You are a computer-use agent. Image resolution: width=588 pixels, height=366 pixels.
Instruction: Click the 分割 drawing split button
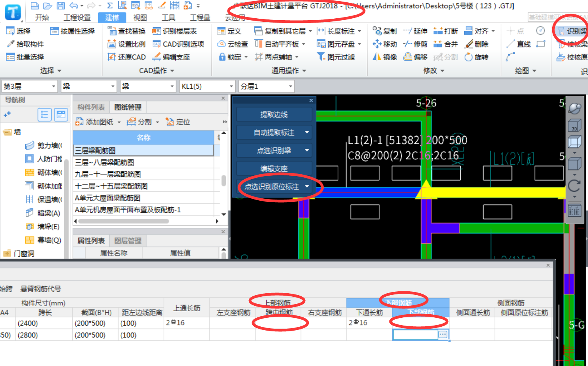coord(139,122)
